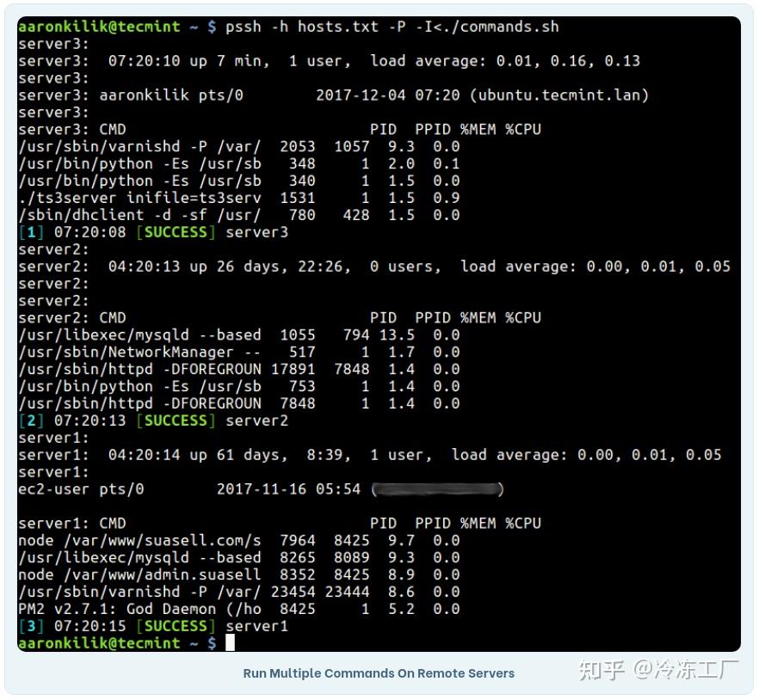This screenshot has width=759, height=700.
Task: Click the %MEM column header under server2
Action: [x=478, y=318]
